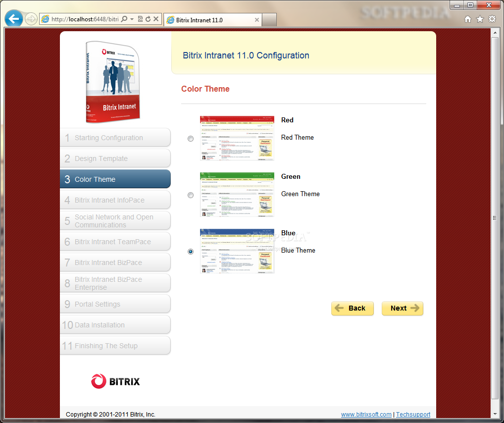This screenshot has height=423, width=504.
Task: Go to step 2 Design Template
Action: pyautogui.click(x=115, y=159)
